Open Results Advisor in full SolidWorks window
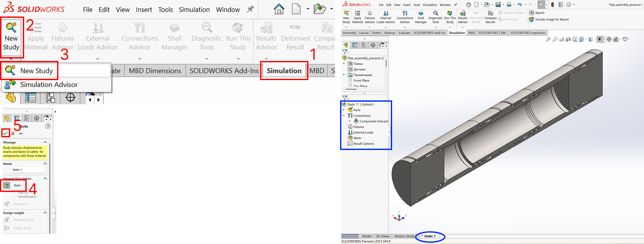This screenshot has width=644, height=244. pos(463,17)
